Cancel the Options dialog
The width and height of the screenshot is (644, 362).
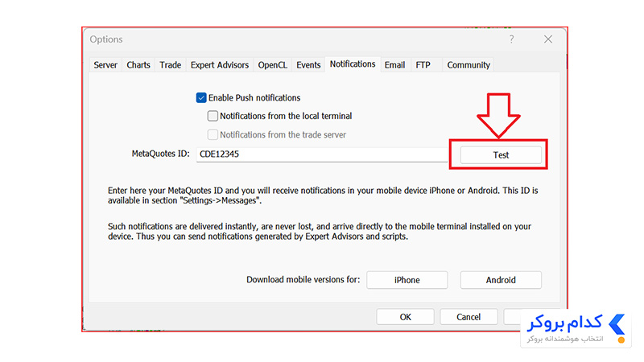pos(469,317)
